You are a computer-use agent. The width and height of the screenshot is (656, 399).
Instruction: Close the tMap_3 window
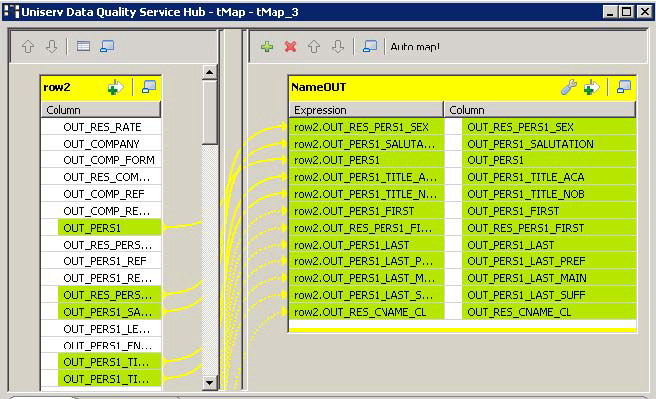pyautogui.click(x=645, y=12)
